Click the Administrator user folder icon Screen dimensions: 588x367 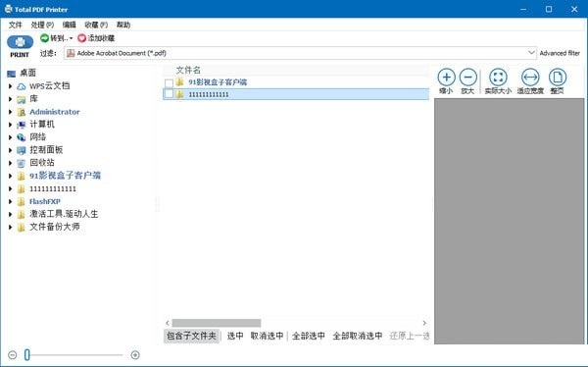(22, 112)
